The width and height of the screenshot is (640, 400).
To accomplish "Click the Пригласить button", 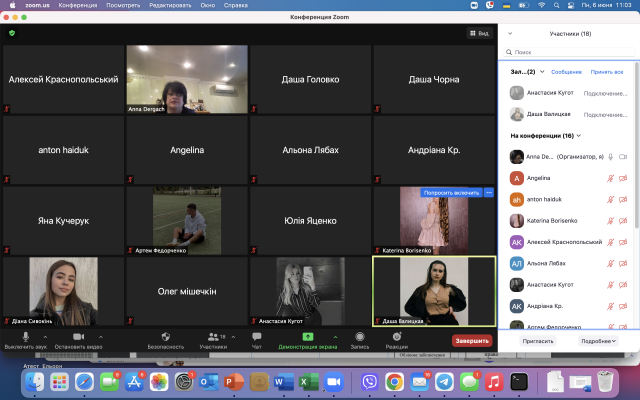I will (x=538, y=341).
